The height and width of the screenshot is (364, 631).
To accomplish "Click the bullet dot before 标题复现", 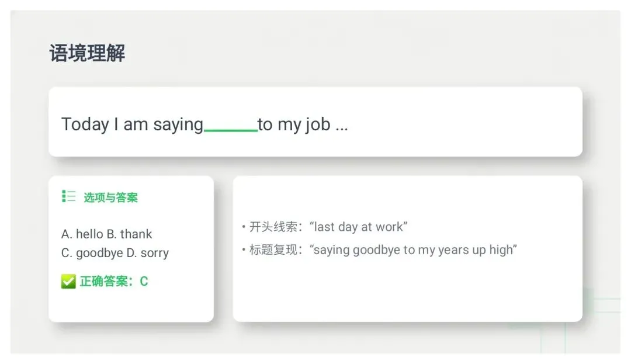I will pos(244,249).
